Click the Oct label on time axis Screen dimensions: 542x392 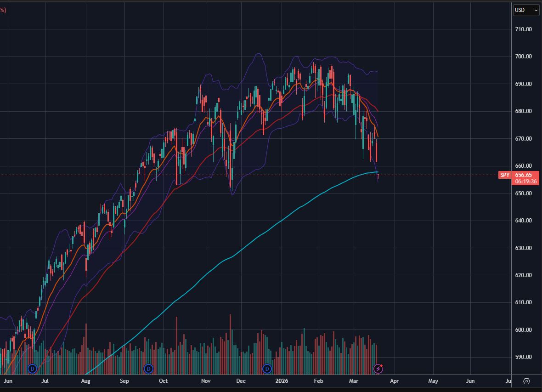pos(163,381)
